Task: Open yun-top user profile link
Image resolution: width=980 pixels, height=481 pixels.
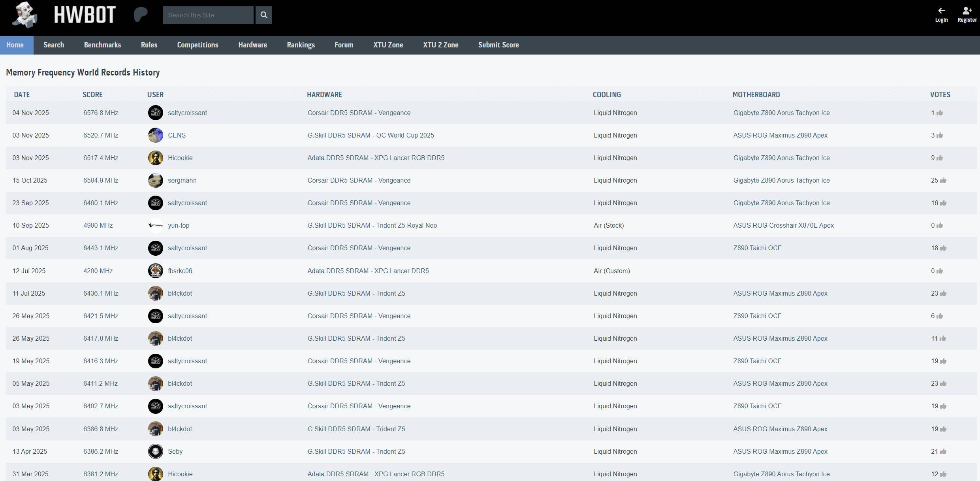Action: click(x=178, y=225)
